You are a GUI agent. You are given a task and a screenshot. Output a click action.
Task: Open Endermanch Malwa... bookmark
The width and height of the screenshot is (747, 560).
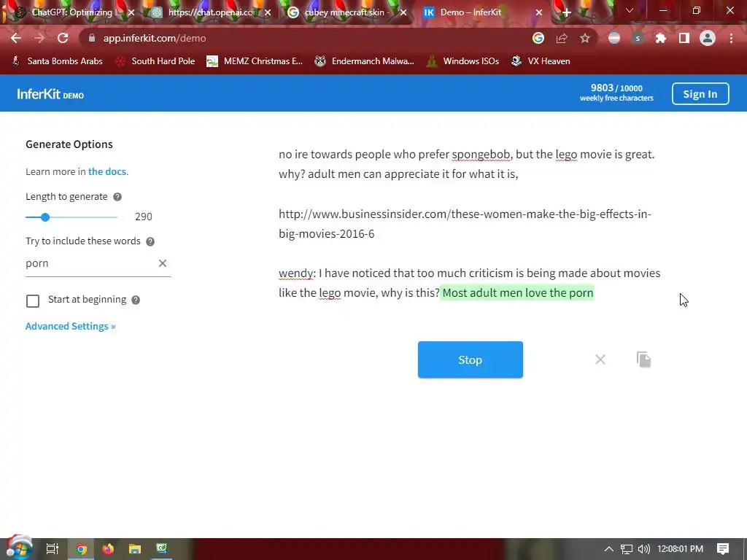(364, 61)
